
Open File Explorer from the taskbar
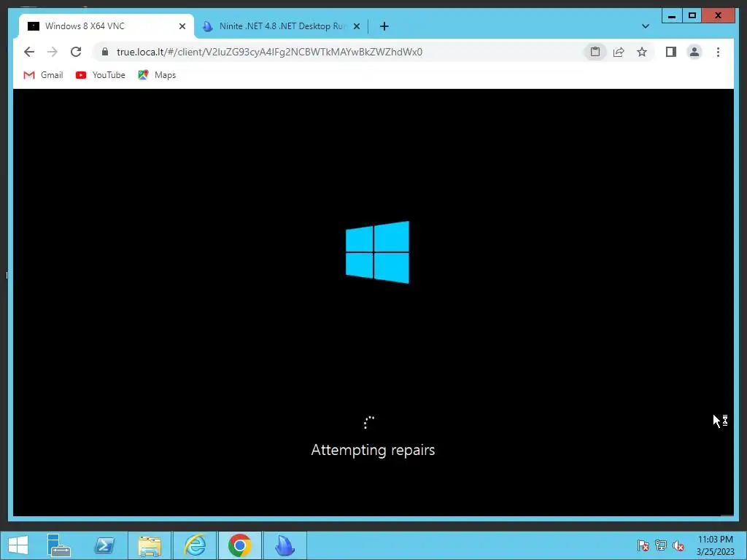[150, 545]
